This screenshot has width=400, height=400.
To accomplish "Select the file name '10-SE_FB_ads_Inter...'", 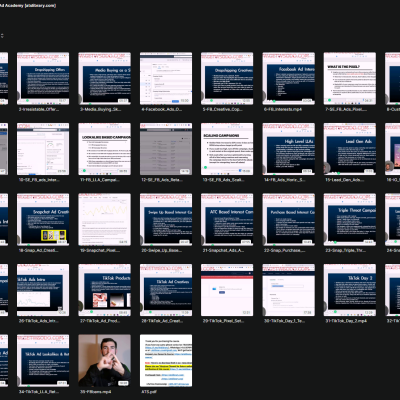I will (x=39, y=180).
